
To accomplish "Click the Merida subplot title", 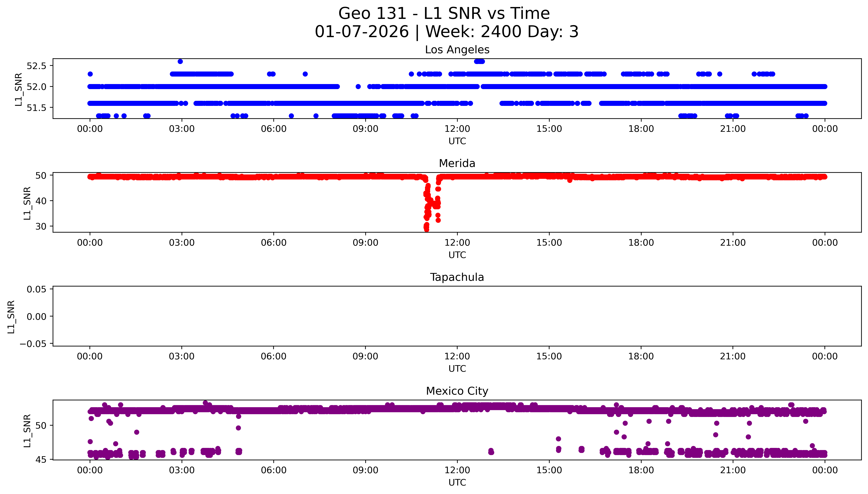I will coord(457,163).
